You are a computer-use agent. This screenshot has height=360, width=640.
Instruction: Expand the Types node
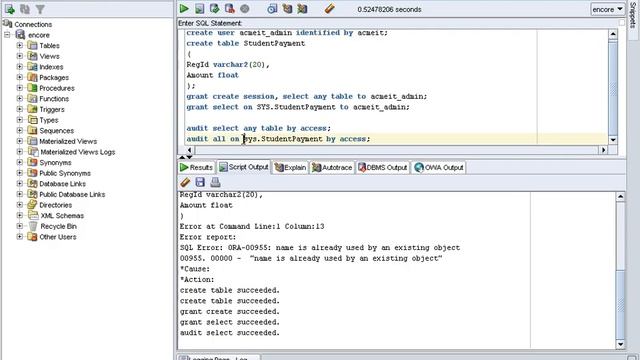(x=20, y=120)
